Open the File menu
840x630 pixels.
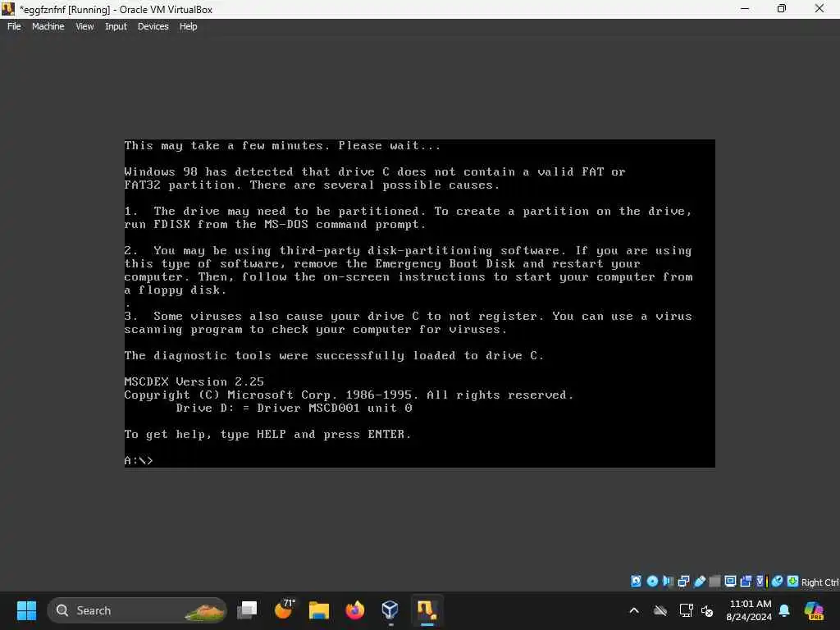(14, 26)
